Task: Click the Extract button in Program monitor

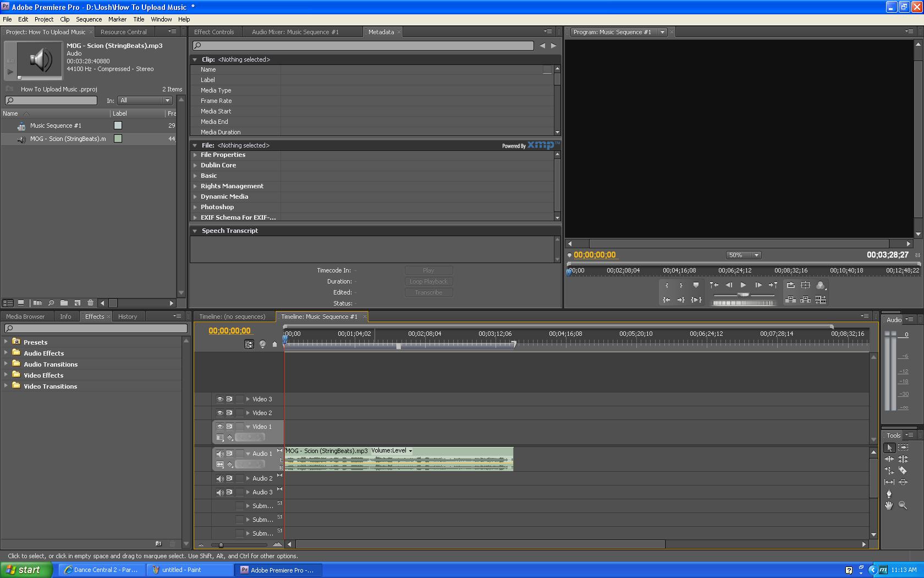Action: coord(805,299)
